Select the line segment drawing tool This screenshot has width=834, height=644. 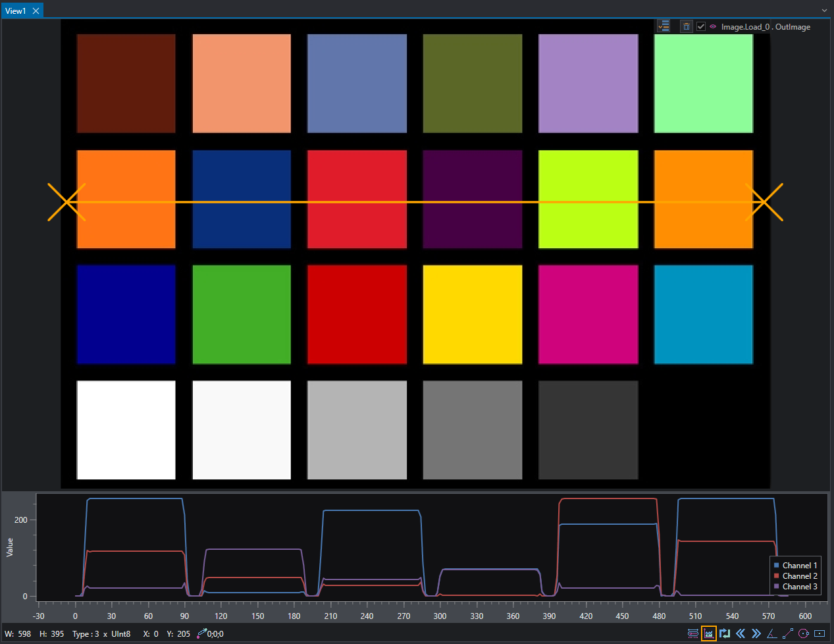point(788,633)
